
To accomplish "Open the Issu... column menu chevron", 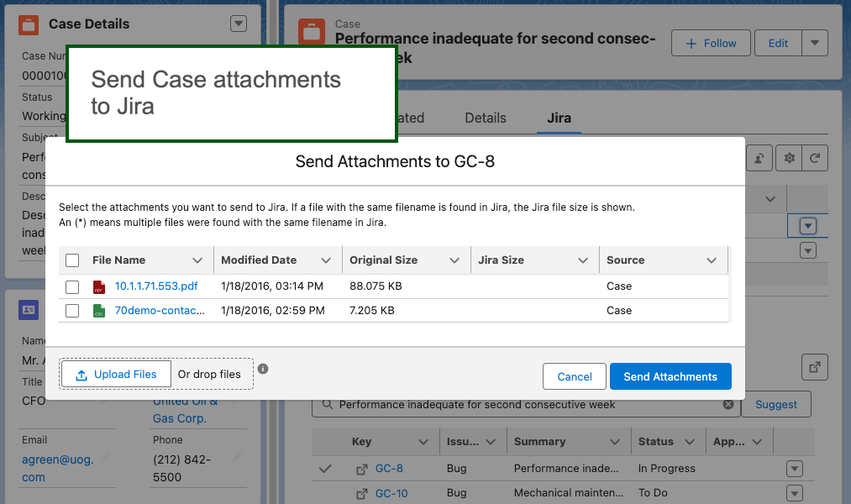I will tap(491, 442).
